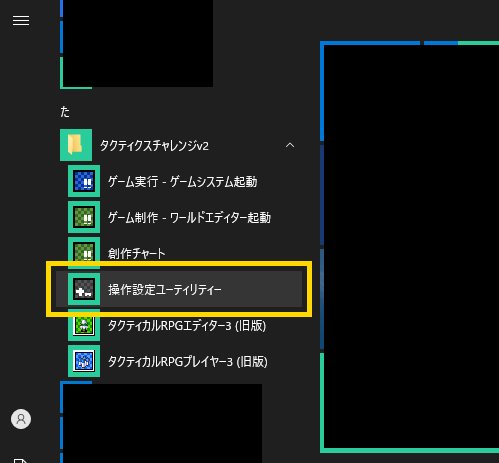Start タクティカルRPGエディター3 (旧版)
The image size is (499, 463).
187,326
